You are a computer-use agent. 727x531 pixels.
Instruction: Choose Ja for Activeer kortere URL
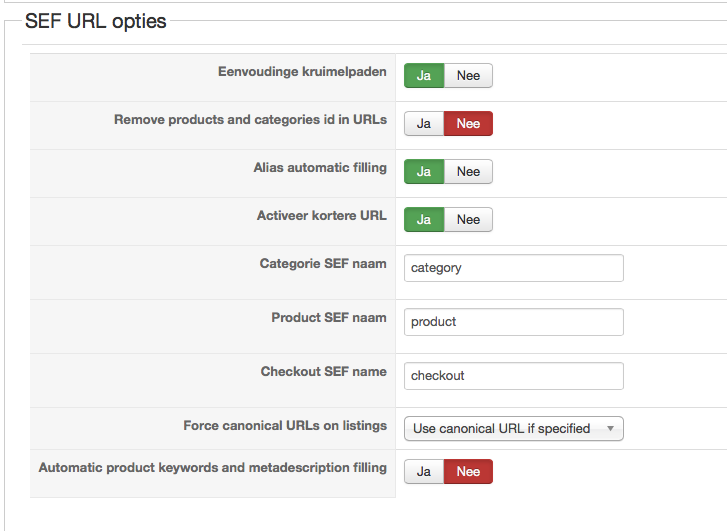[424, 220]
